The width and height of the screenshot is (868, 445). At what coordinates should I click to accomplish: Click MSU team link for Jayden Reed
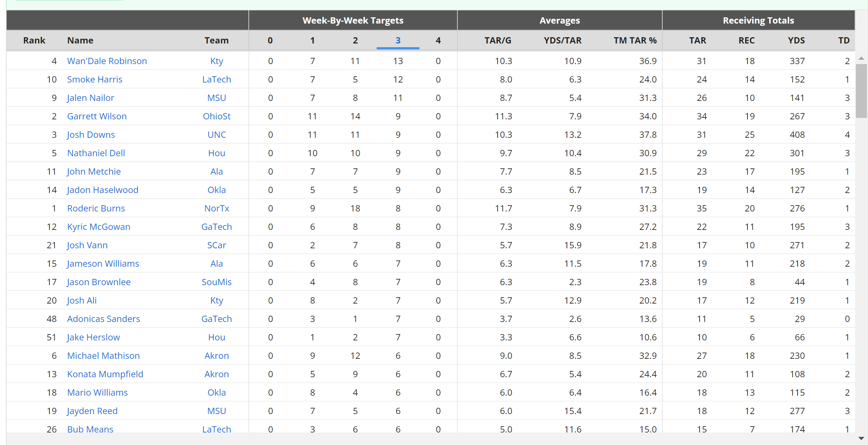(217, 411)
